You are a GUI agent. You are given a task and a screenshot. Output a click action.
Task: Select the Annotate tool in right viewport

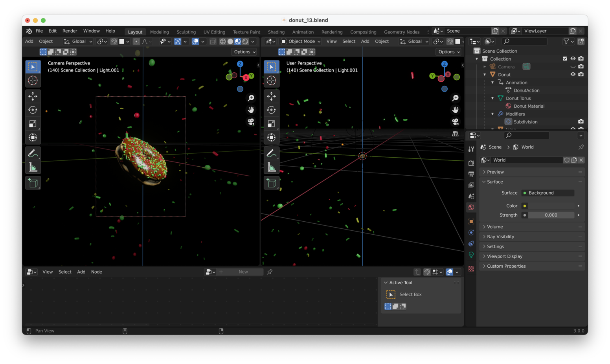(x=271, y=153)
